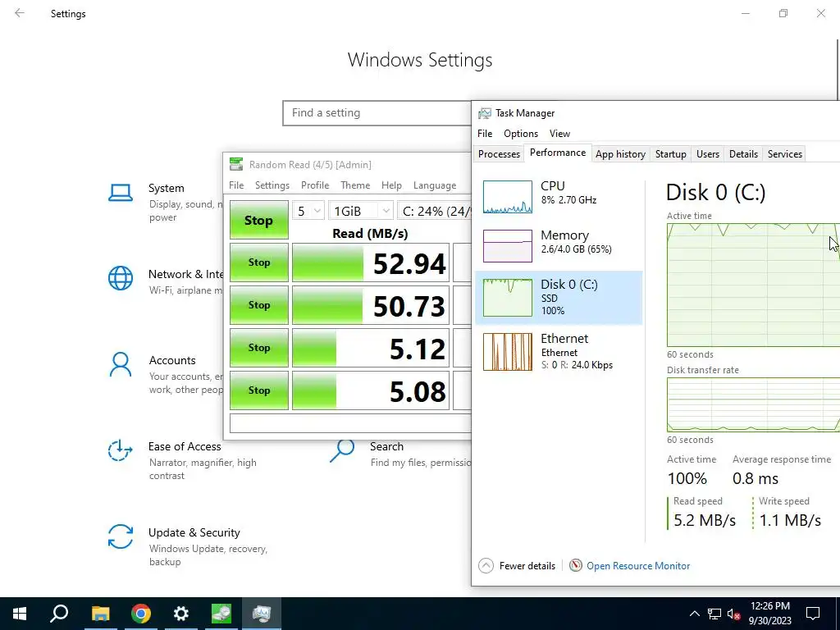Click taskbar clock showing 12:26 PM
840x630 pixels.
pyautogui.click(x=769, y=614)
